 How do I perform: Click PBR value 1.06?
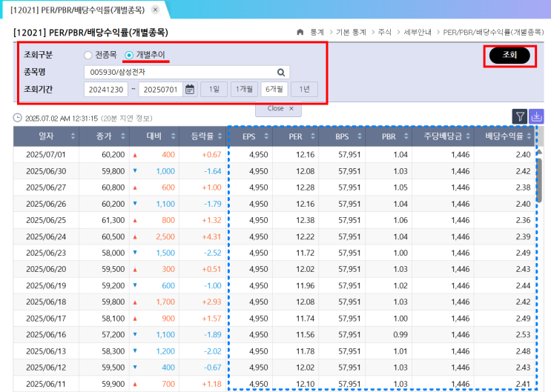tap(400, 220)
